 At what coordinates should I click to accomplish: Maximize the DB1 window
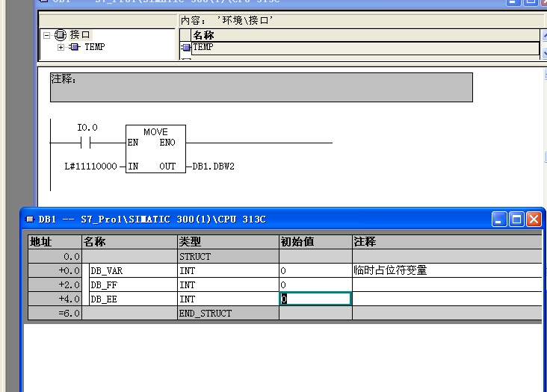point(516,220)
